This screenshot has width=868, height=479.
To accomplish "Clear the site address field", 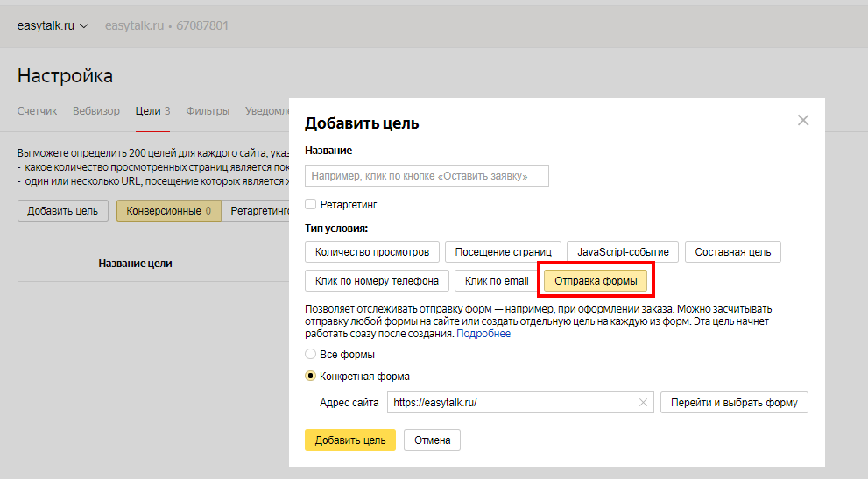I will 643,403.
